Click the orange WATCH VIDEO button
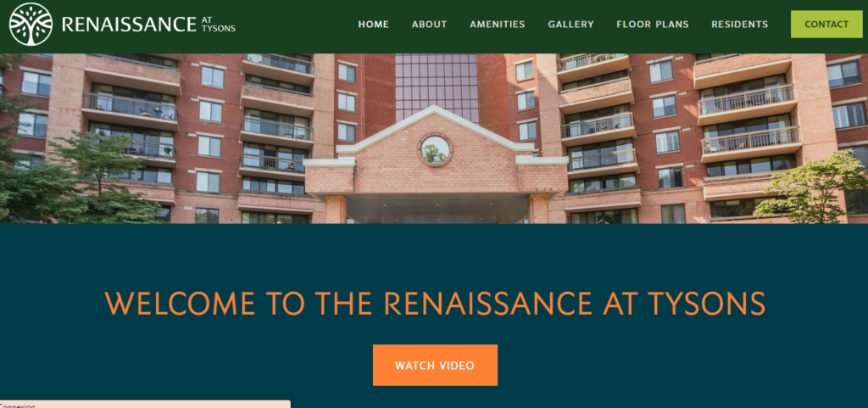 point(435,366)
